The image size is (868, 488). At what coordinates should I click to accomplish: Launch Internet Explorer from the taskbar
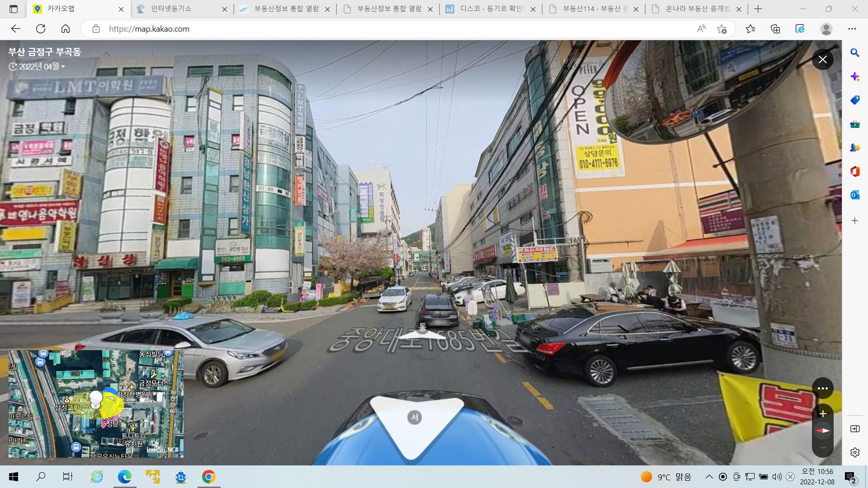pyautogui.click(x=97, y=477)
